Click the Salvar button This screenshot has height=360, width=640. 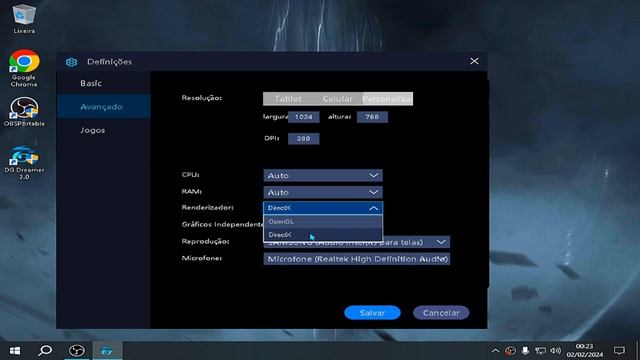point(372,313)
